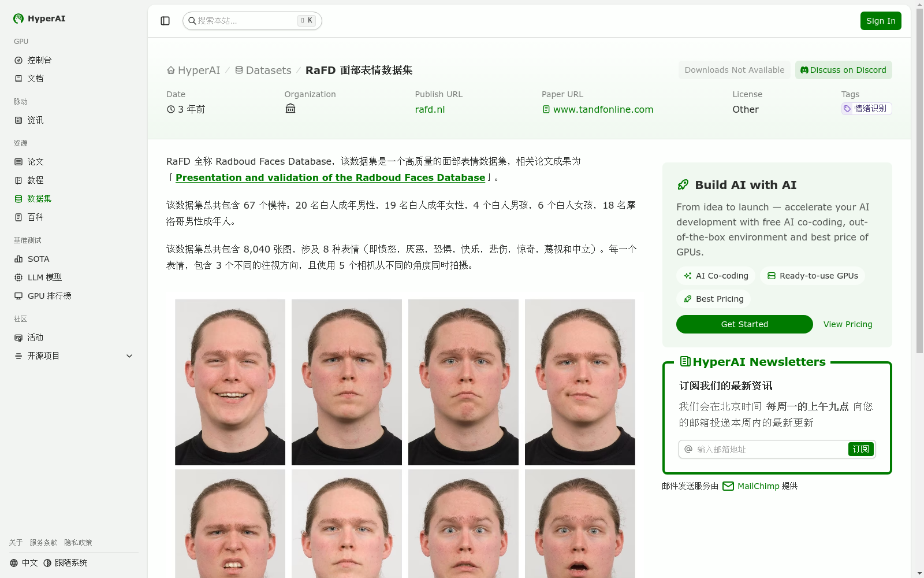Click the GPU 排行榜 monitor icon
This screenshot has width=924, height=578.
[x=18, y=296]
